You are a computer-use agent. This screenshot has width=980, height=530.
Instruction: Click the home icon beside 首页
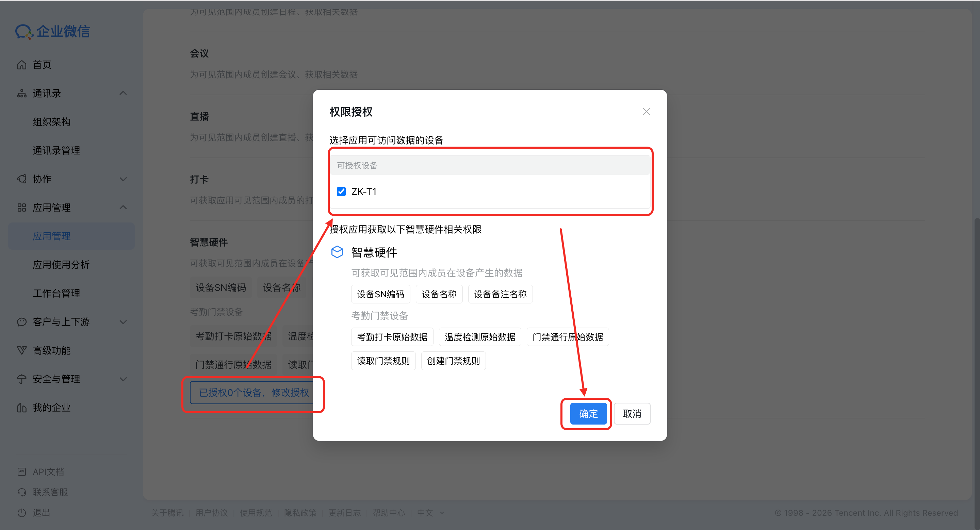[x=22, y=65]
